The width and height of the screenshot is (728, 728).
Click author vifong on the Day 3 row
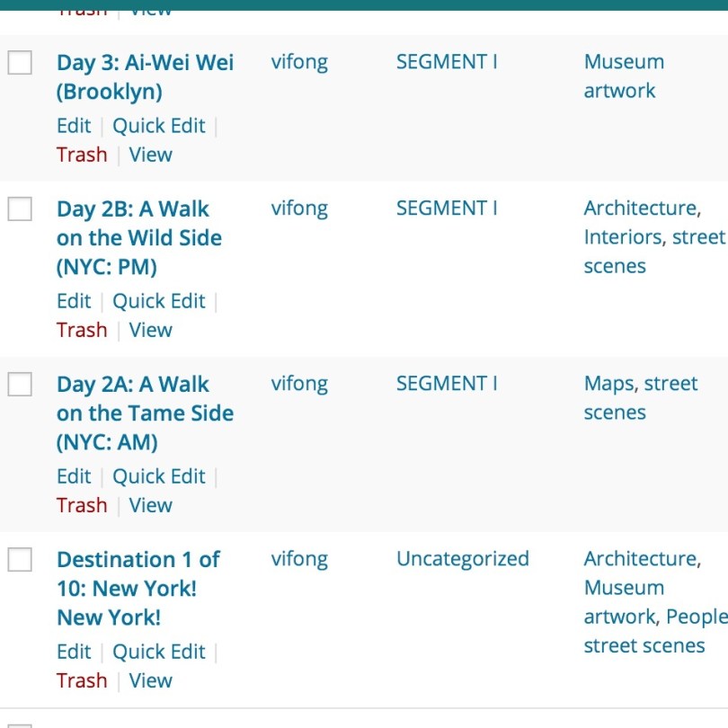click(x=299, y=62)
